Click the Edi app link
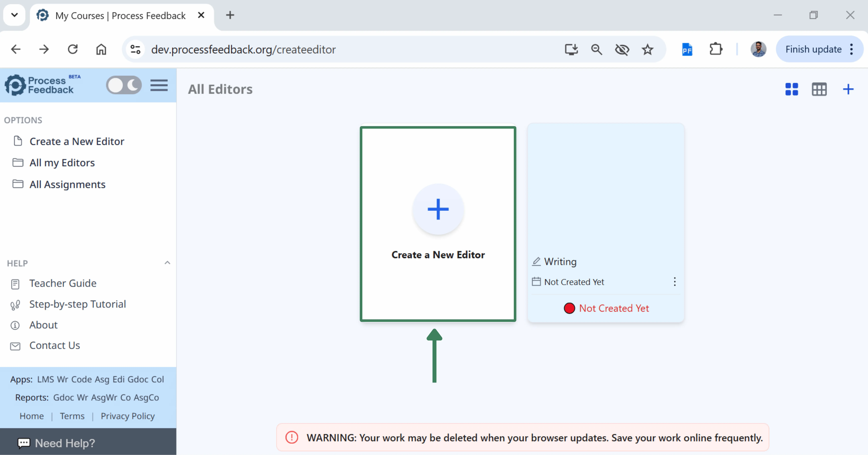 119,379
